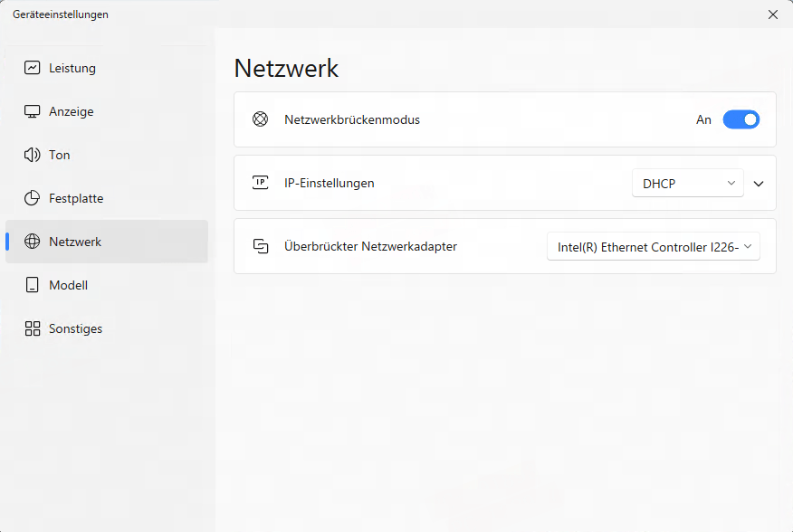This screenshot has height=532, width=793.
Task: Disable the Netzwerkbrückenmodus toggle
Action: (740, 119)
